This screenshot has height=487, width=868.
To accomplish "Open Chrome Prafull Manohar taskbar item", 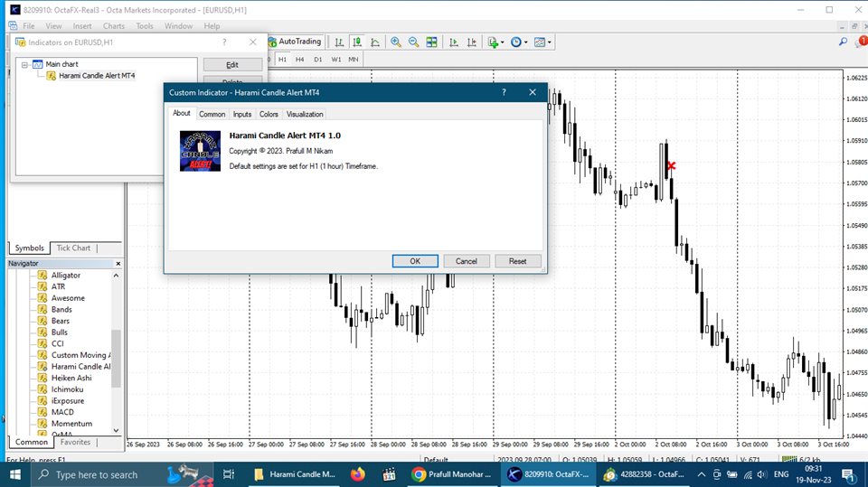I will click(x=452, y=474).
